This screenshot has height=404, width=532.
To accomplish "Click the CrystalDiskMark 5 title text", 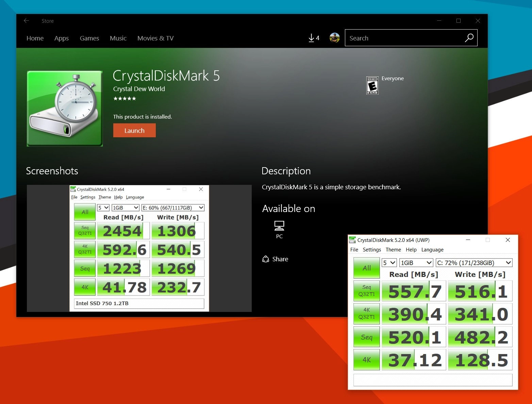I will point(166,76).
